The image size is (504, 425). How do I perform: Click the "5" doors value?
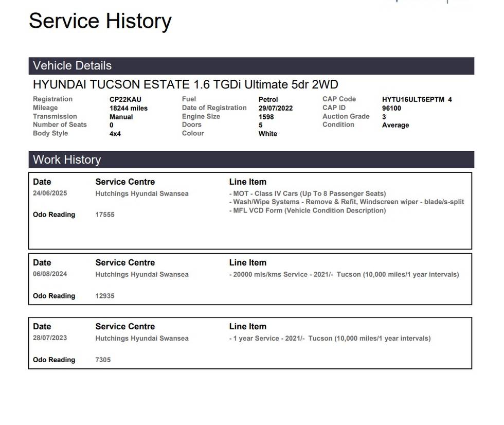[261, 125]
